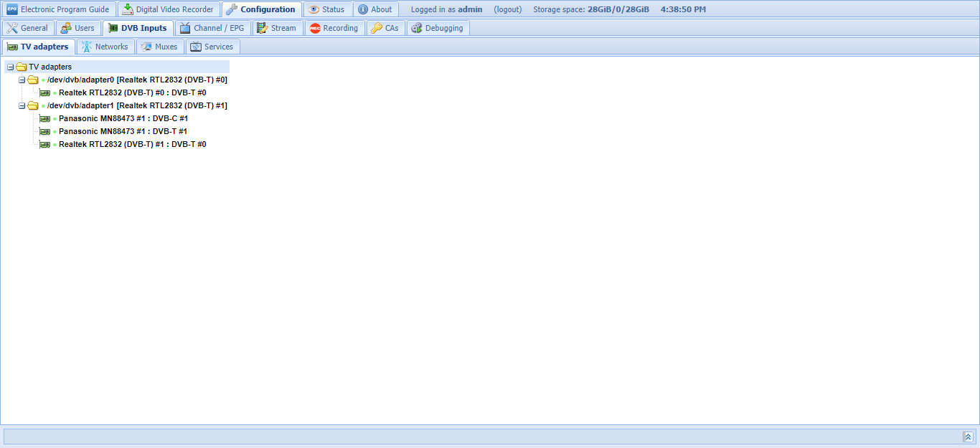This screenshot has height=448, width=980.
Task: Open the About info icon
Action: 363,9
